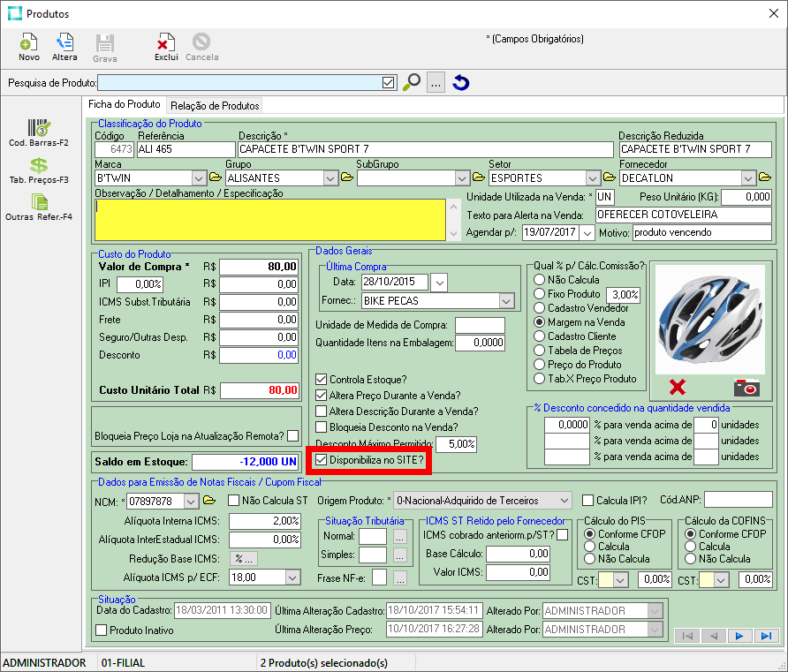Click the blue refresh arrow icon
This screenshot has height=672, width=788.
(x=460, y=83)
